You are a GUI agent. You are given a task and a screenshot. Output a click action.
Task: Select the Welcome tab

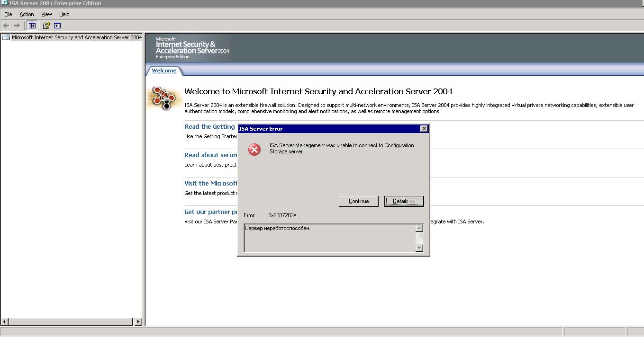[x=164, y=71]
